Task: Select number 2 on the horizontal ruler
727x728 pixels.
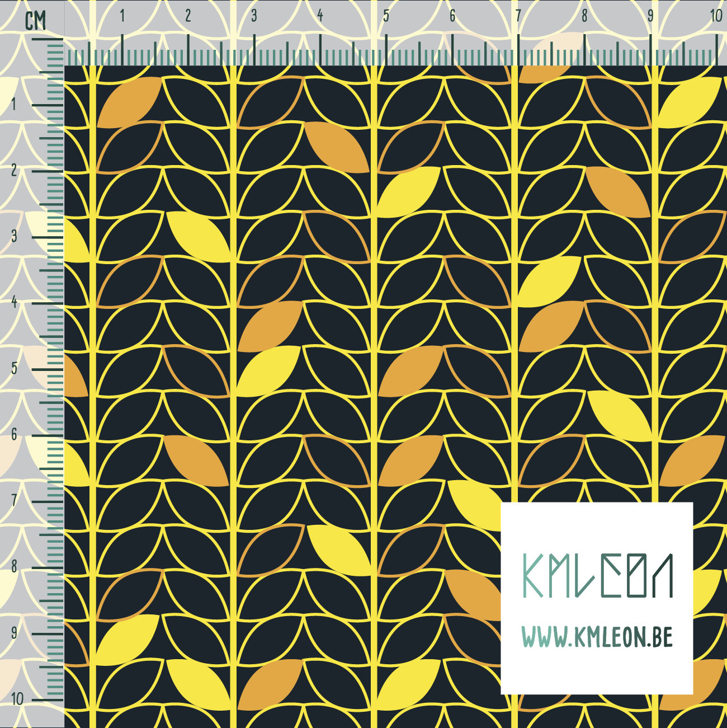Action: [x=188, y=16]
